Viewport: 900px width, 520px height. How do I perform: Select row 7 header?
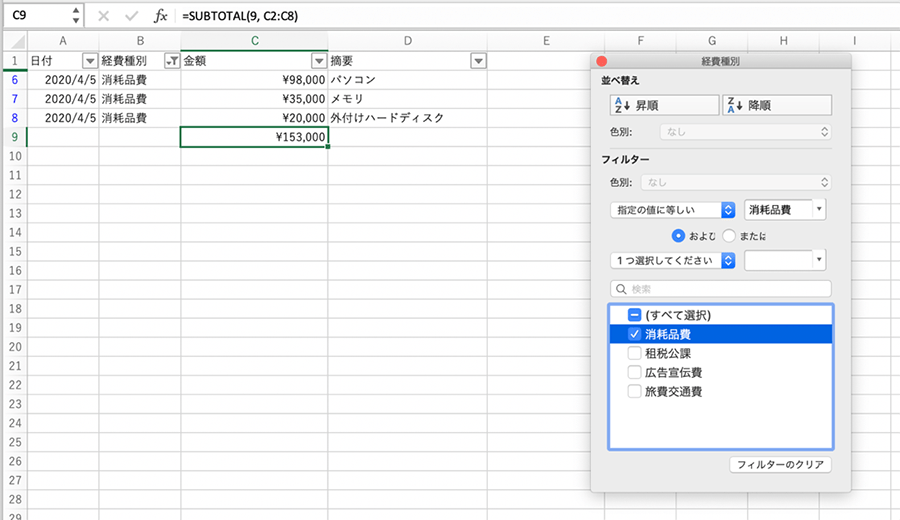pyautogui.click(x=15, y=99)
